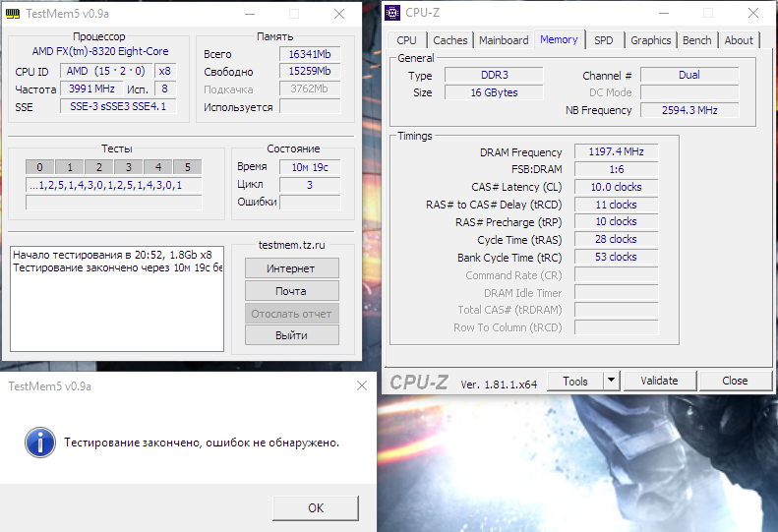
Task: Click the Tools button in CPU-Z
Action: coord(575,382)
